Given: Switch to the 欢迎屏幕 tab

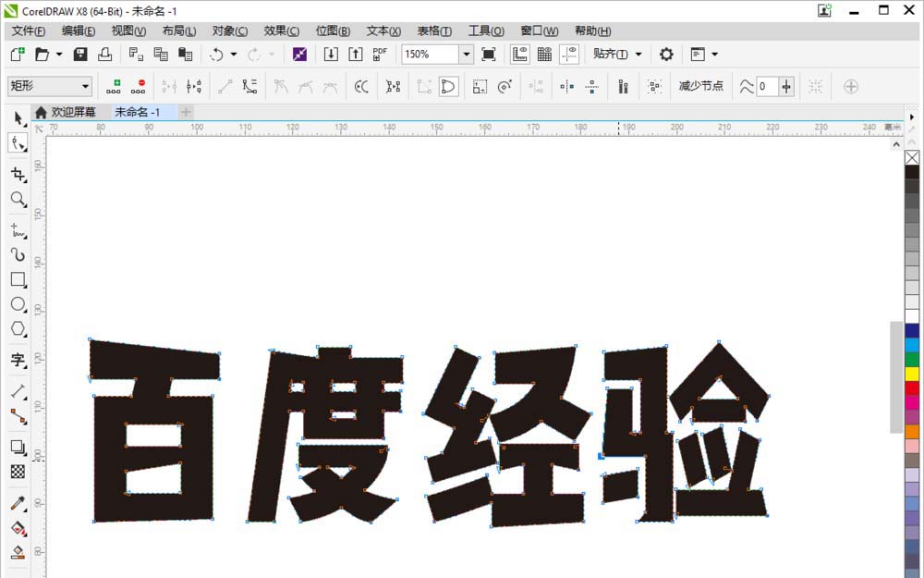Looking at the screenshot, I should (72, 111).
